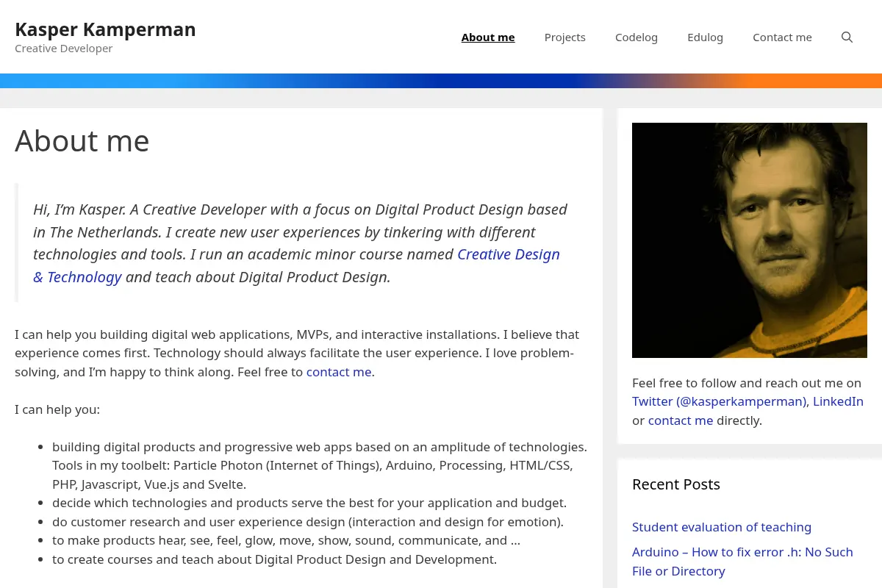882x588 pixels.
Task: Click the Recent Posts heading
Action: [x=676, y=484]
